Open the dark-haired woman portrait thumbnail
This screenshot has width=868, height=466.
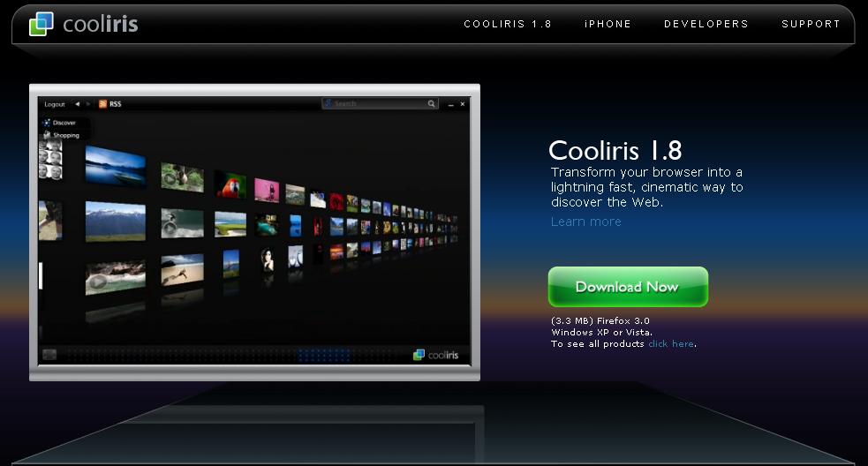tap(268, 259)
